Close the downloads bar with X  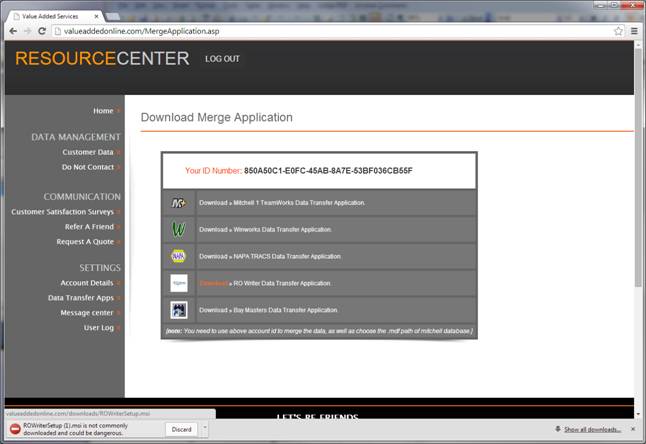633,429
